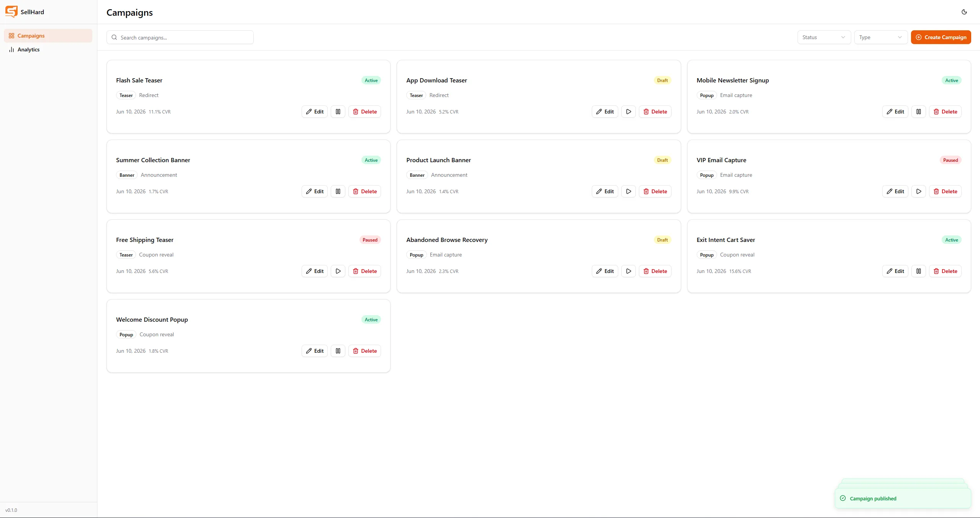This screenshot has height=518, width=980.
Task: Delete the VIP Email Capture campaign
Action: pyautogui.click(x=945, y=191)
